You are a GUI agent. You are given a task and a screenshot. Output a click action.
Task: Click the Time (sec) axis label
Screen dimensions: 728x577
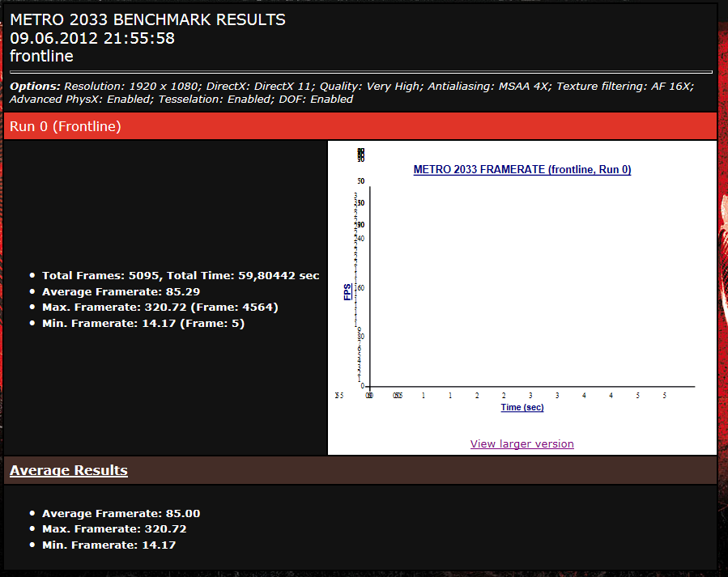coord(522,407)
